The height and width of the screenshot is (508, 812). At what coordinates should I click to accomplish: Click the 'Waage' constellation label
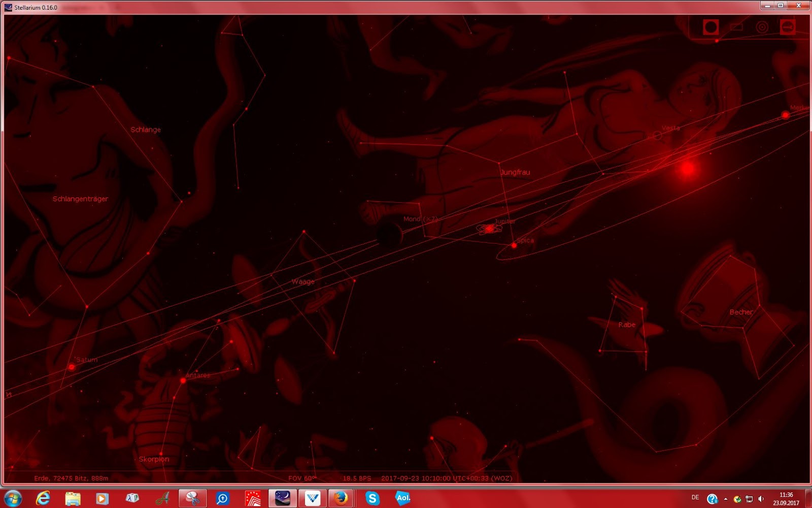click(303, 281)
